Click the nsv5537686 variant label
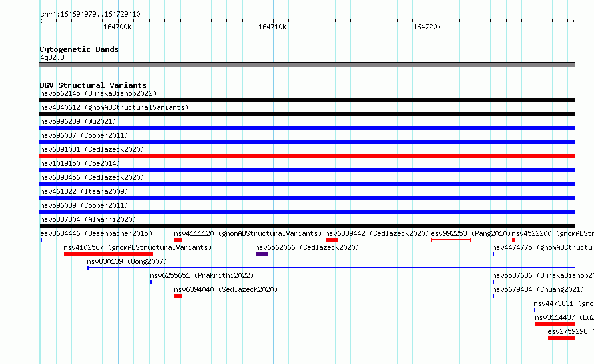This screenshot has width=594, height=364. pyautogui.click(x=543, y=275)
